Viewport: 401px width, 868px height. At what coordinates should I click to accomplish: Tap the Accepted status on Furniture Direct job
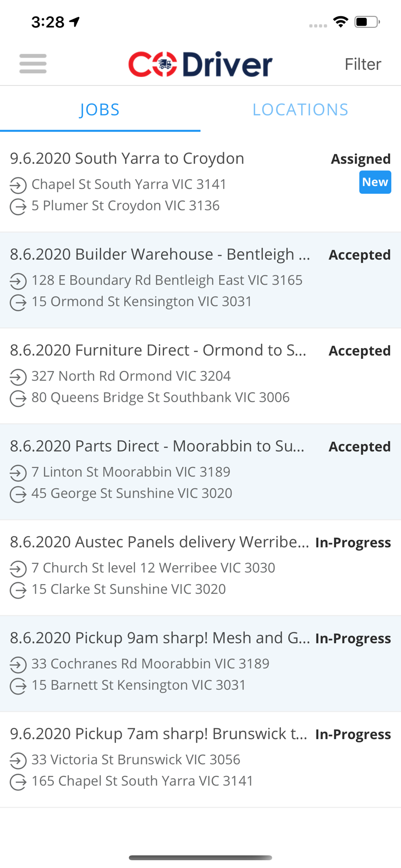click(x=359, y=351)
